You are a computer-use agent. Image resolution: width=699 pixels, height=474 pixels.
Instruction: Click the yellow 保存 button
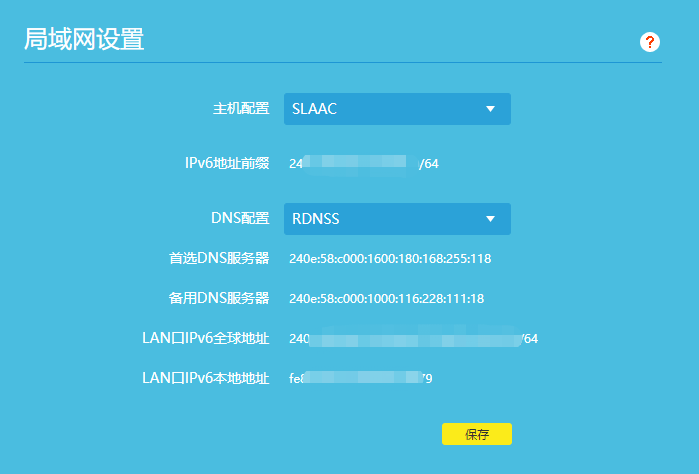pos(477,434)
